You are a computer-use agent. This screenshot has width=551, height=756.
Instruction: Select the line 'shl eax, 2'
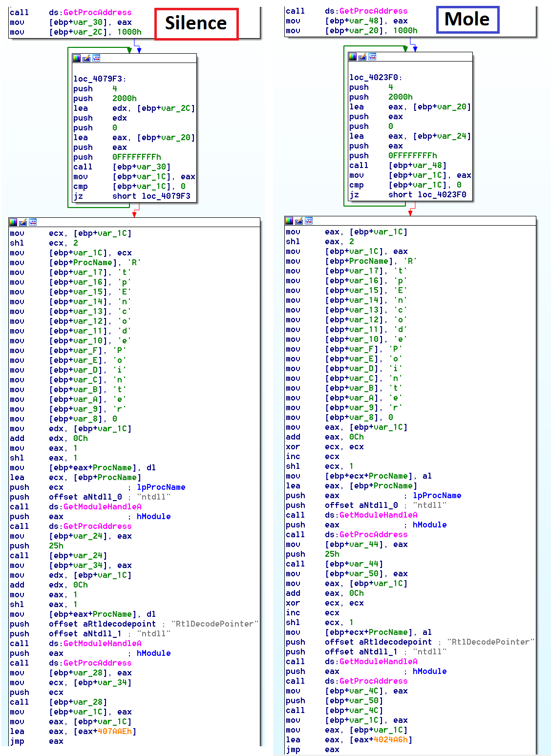pos(320,242)
